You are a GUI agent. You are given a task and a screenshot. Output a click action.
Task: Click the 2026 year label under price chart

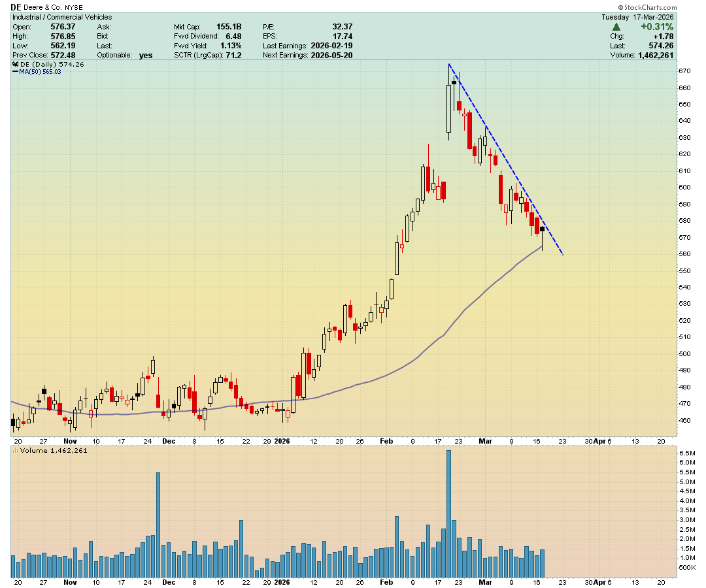282,442
